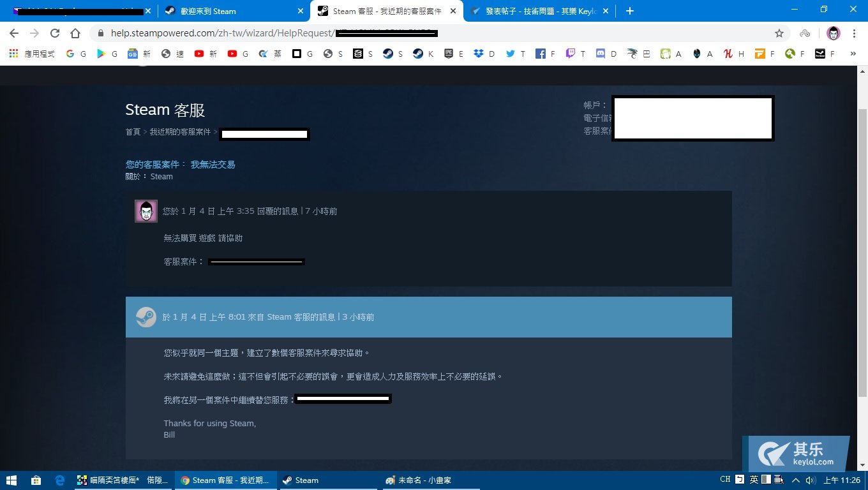Click the address bar URL

[x=274, y=33]
